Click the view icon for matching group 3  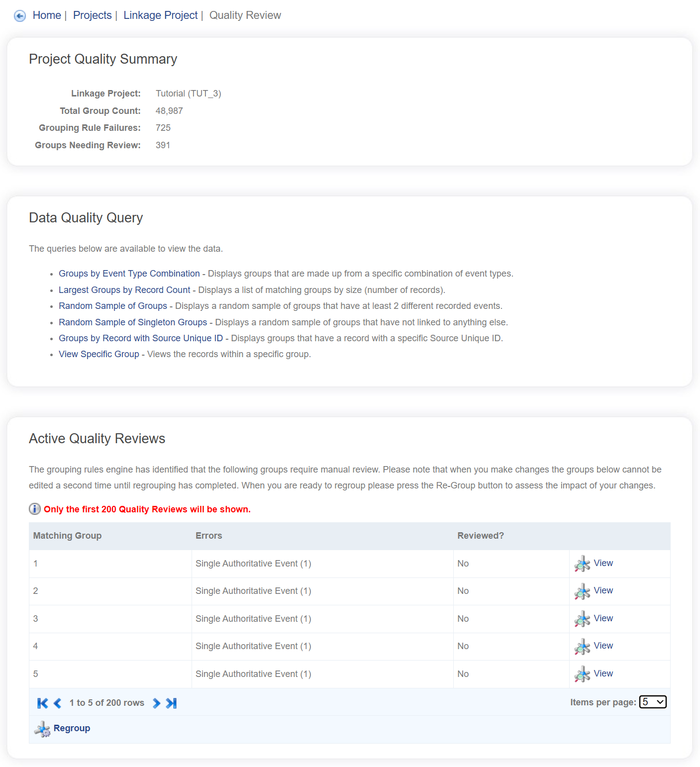[582, 619]
